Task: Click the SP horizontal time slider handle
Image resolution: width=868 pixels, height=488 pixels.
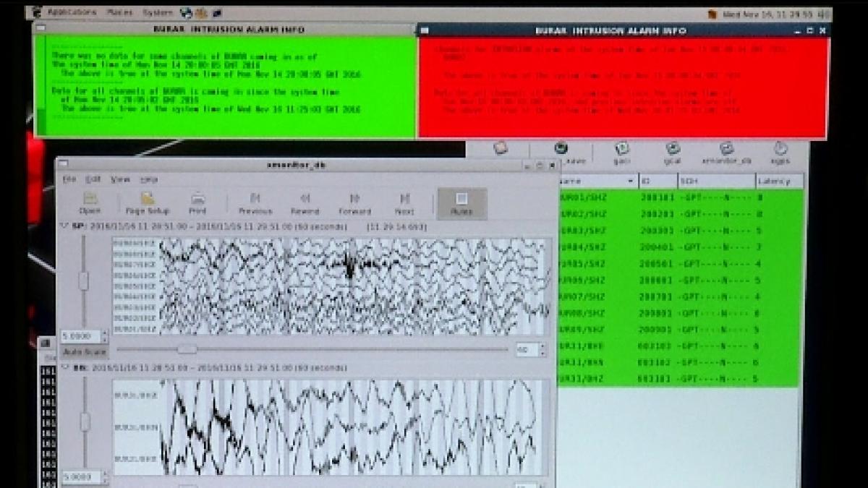Action: pyautogui.click(x=187, y=349)
